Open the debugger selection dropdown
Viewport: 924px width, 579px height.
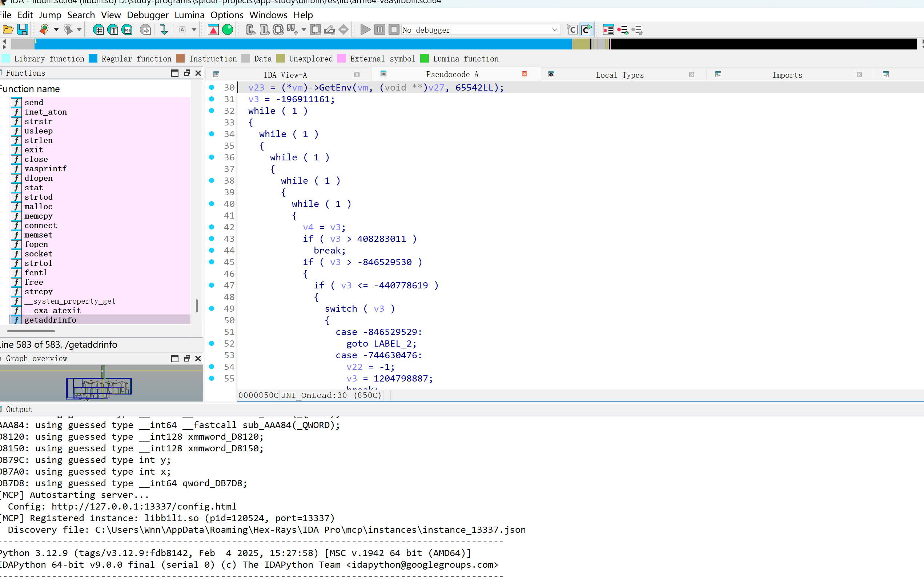point(554,29)
